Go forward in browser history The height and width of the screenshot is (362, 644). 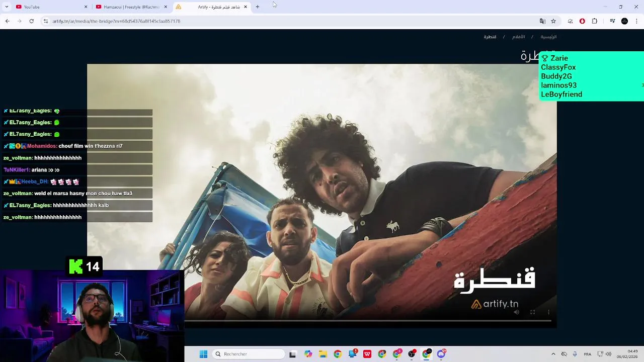[x=19, y=21]
